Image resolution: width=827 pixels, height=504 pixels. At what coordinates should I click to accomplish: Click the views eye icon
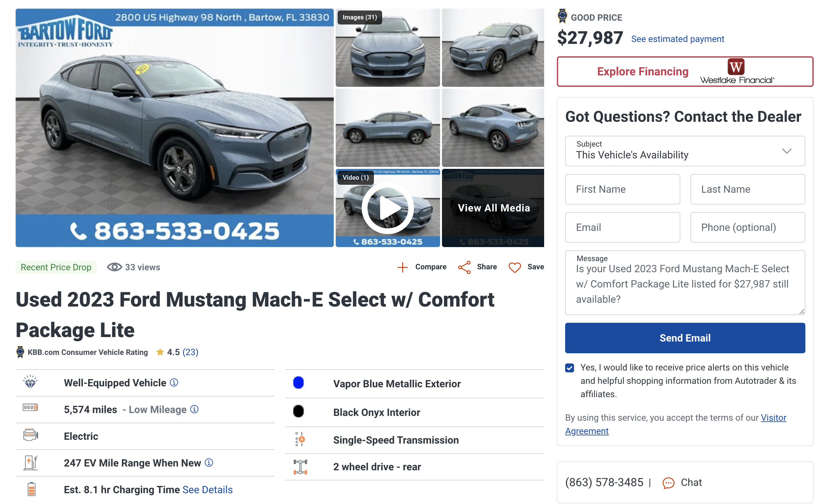pos(115,267)
